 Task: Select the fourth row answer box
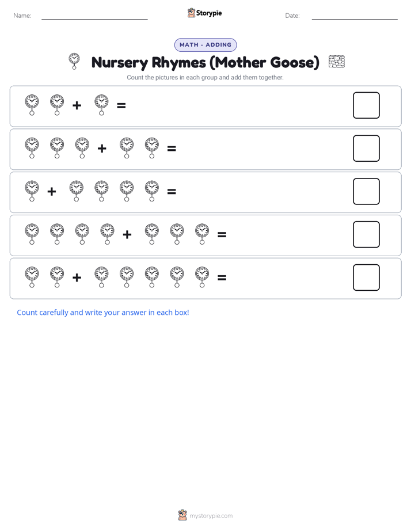(366, 234)
